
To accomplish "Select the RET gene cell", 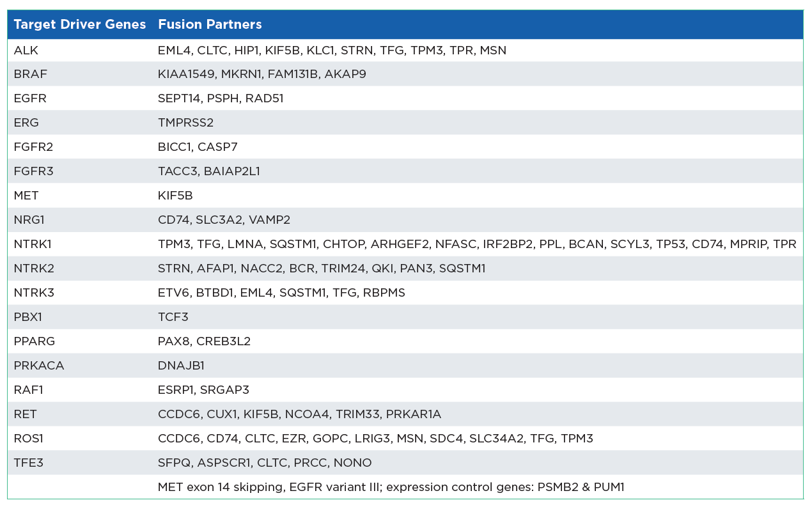I will [25, 414].
